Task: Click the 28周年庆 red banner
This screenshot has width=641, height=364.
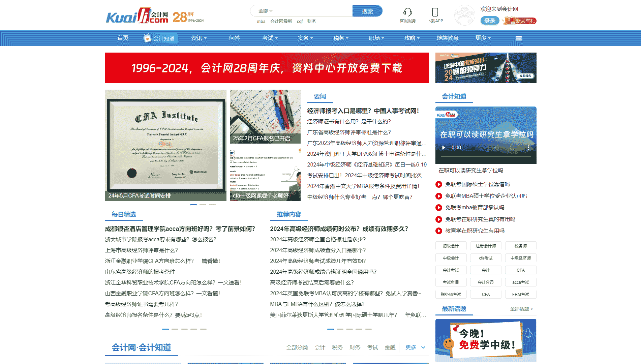Action: [x=267, y=68]
